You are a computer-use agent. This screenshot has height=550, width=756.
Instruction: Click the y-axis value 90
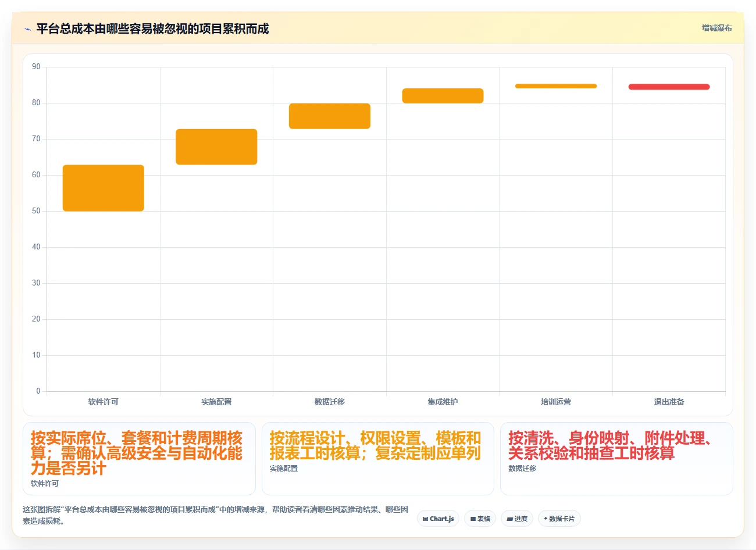(36, 67)
